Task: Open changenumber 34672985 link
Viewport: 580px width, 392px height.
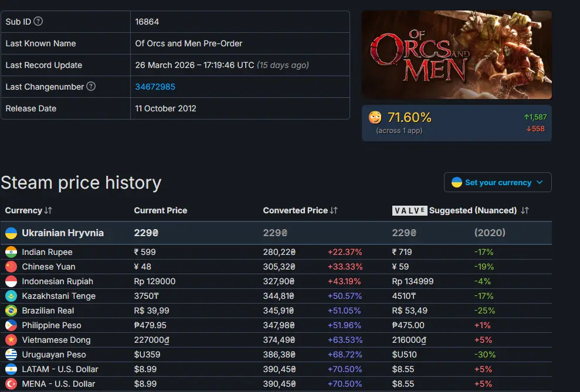Action: coord(155,87)
